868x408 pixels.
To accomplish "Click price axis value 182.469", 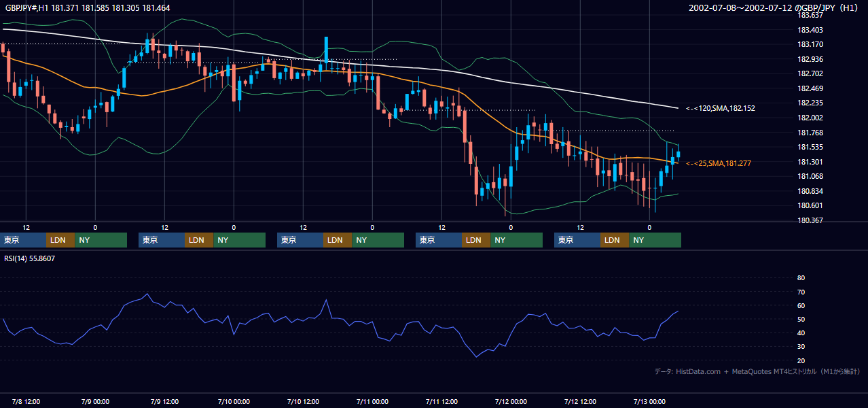I will pyautogui.click(x=810, y=88).
